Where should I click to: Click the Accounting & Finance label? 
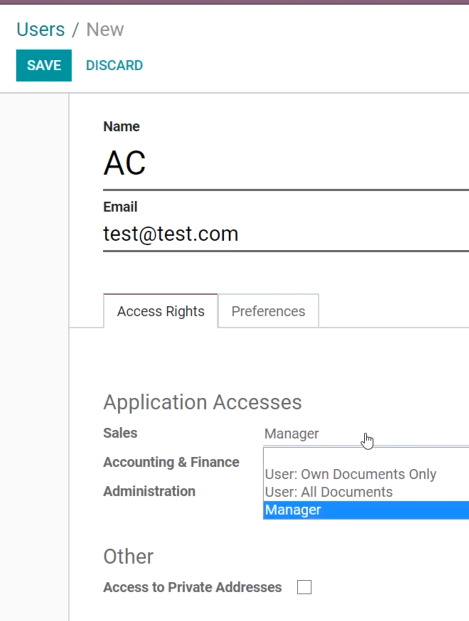171,462
